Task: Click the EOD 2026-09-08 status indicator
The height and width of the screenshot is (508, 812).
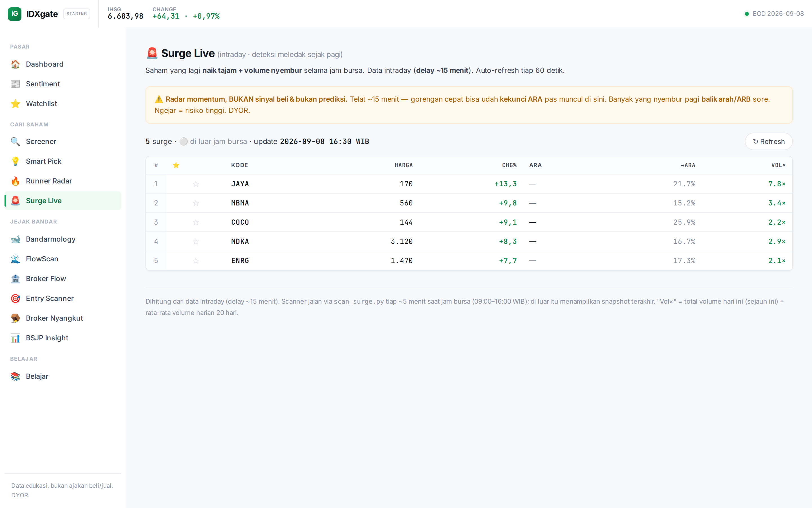Action: [774, 14]
